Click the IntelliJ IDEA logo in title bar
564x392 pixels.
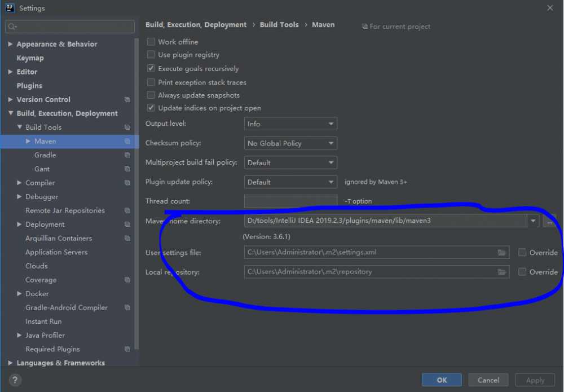(10, 7)
